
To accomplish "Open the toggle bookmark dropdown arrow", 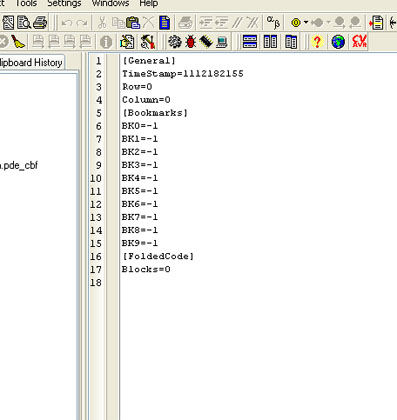I will [x=306, y=23].
